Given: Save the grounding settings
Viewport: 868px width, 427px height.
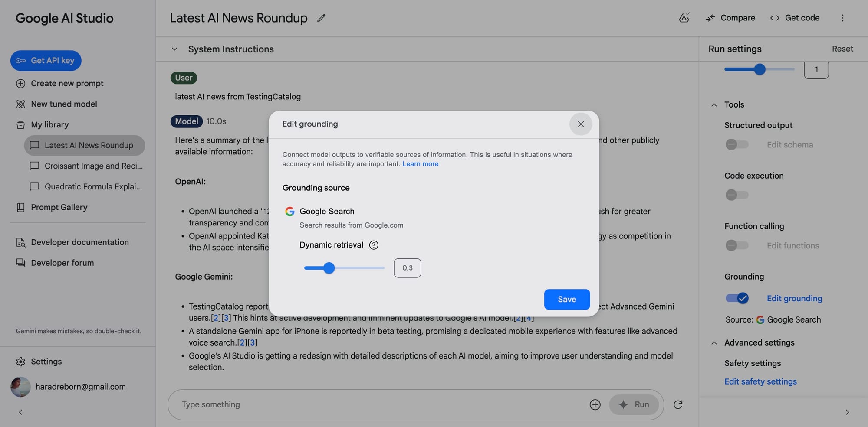Looking at the screenshot, I should 567,300.
